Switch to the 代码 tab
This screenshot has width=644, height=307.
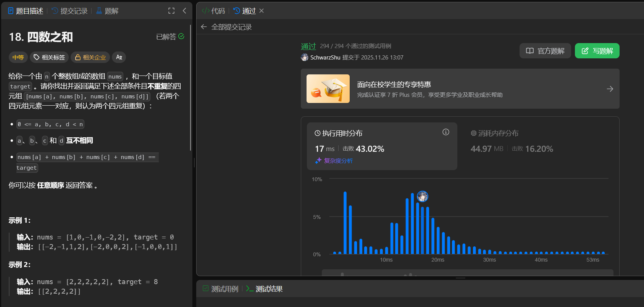click(x=213, y=11)
